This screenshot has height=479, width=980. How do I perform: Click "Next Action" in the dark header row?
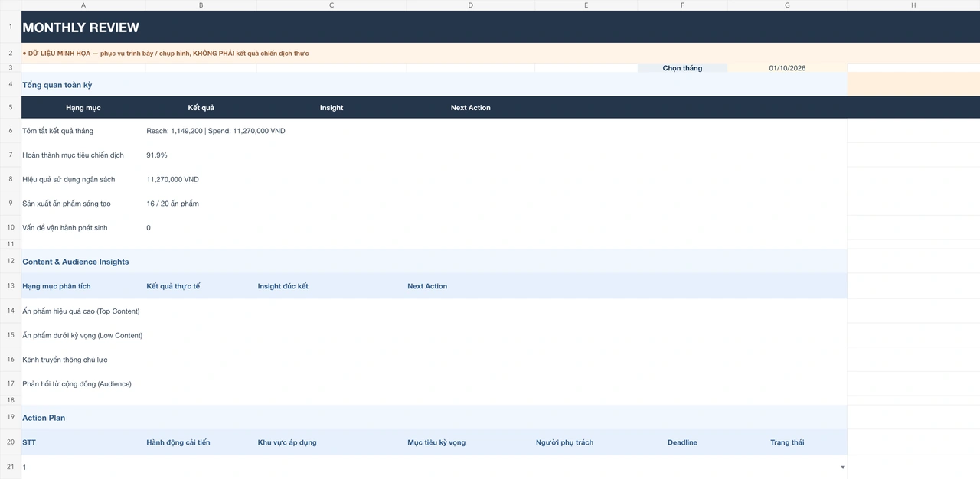(x=470, y=108)
